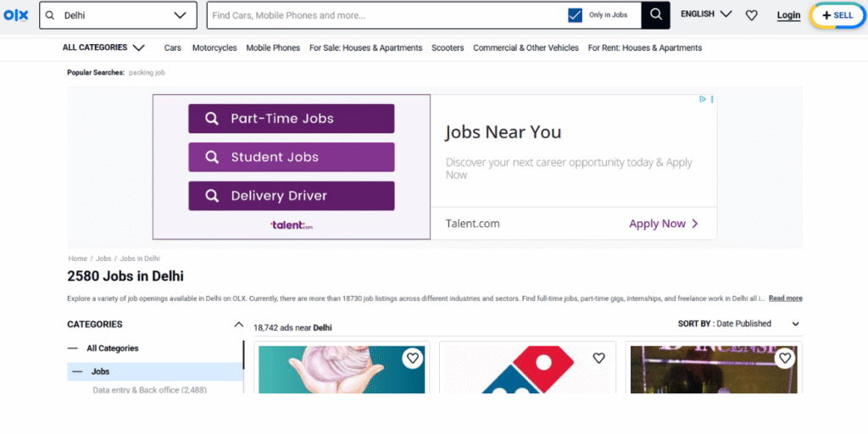Click the AdChoices icon on the ad

coord(703,99)
